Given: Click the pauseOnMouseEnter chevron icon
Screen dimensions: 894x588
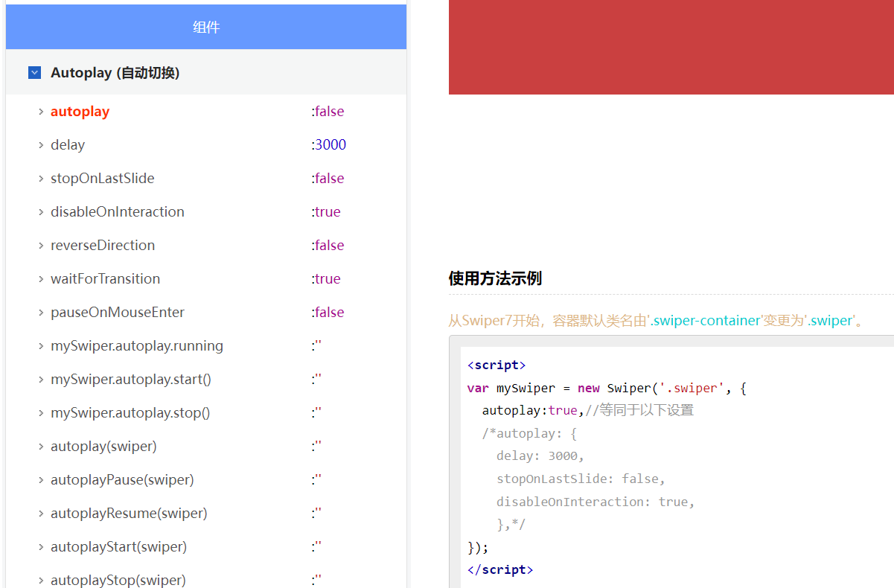Looking at the screenshot, I should click(x=41, y=313).
